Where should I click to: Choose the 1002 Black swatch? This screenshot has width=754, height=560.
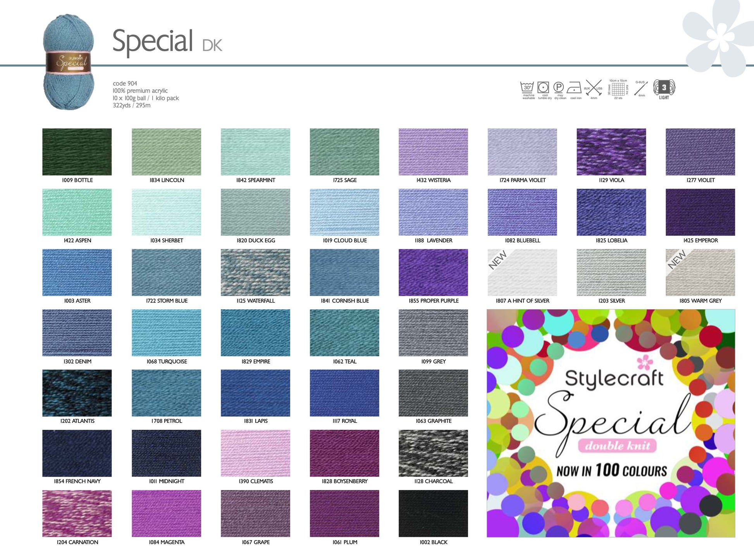click(433, 513)
